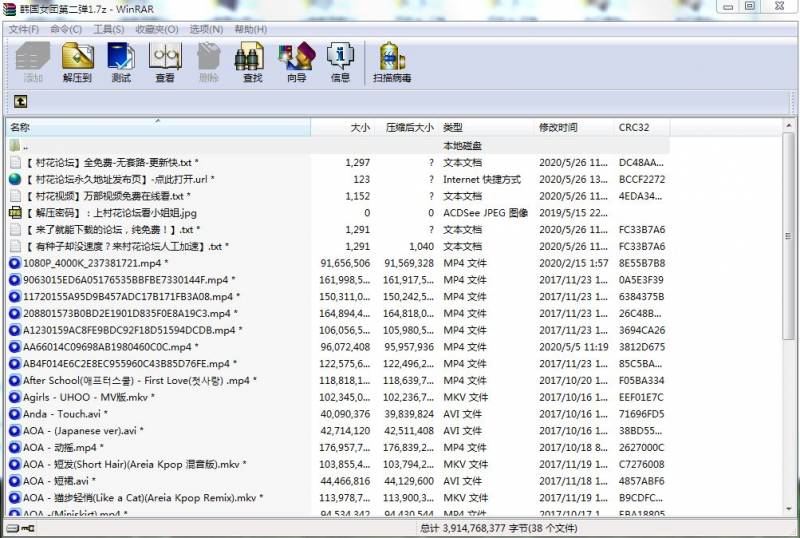Select file 11720155A95D9B457ADC17B171FB3A08.mp4
Viewport: 800px width, 538px height.
pos(131,297)
